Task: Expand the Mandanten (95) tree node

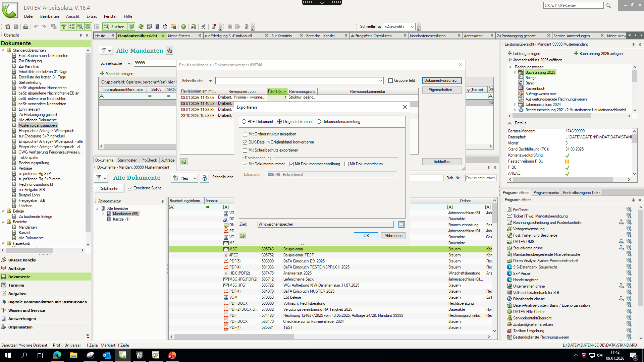Action: click(x=103, y=214)
